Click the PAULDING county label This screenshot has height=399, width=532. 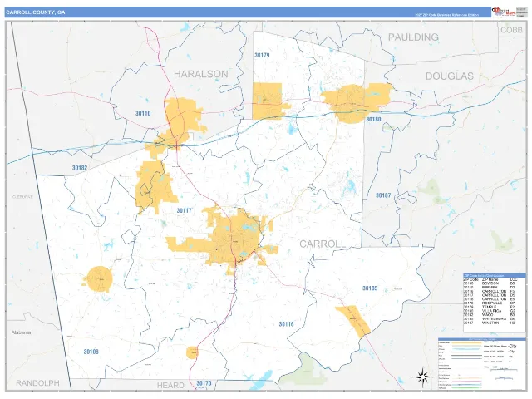click(x=413, y=37)
